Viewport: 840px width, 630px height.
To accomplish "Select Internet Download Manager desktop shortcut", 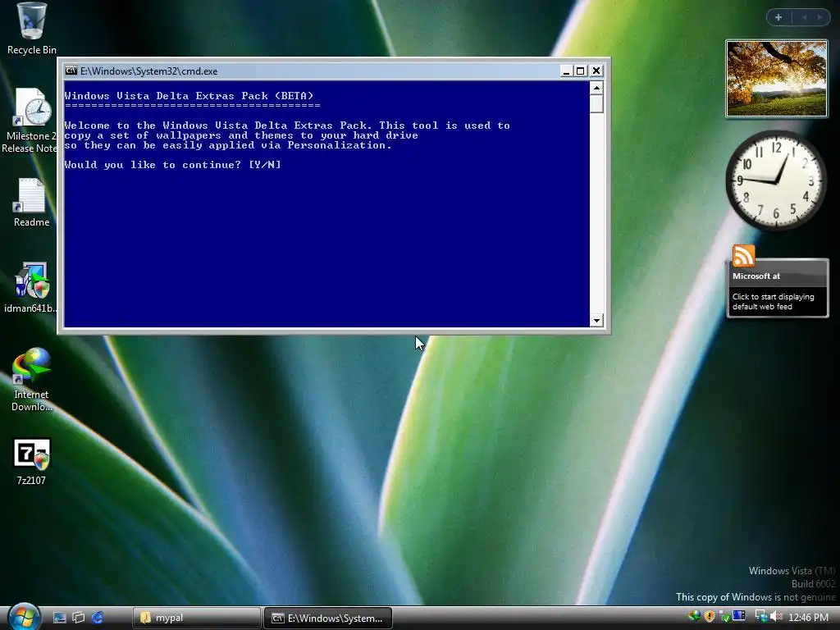I will pyautogui.click(x=31, y=380).
